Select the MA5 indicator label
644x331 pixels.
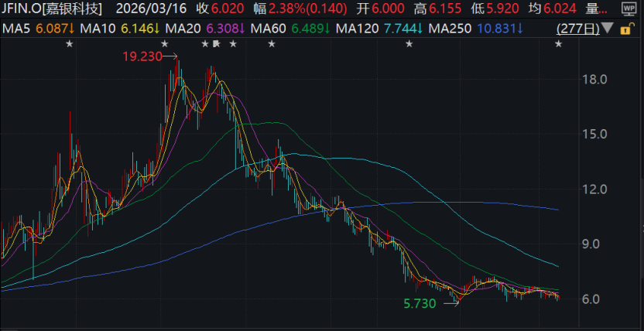[15, 29]
